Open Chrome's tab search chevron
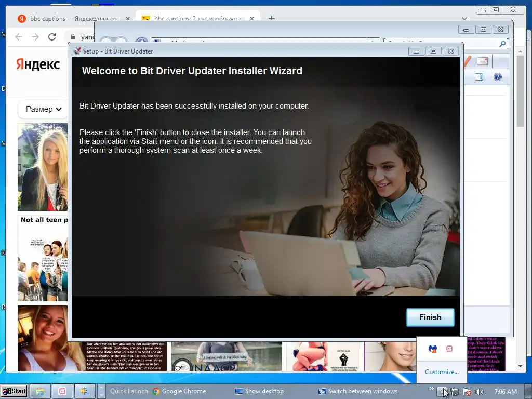Screen dimensions: 532x399 tap(464, 18)
